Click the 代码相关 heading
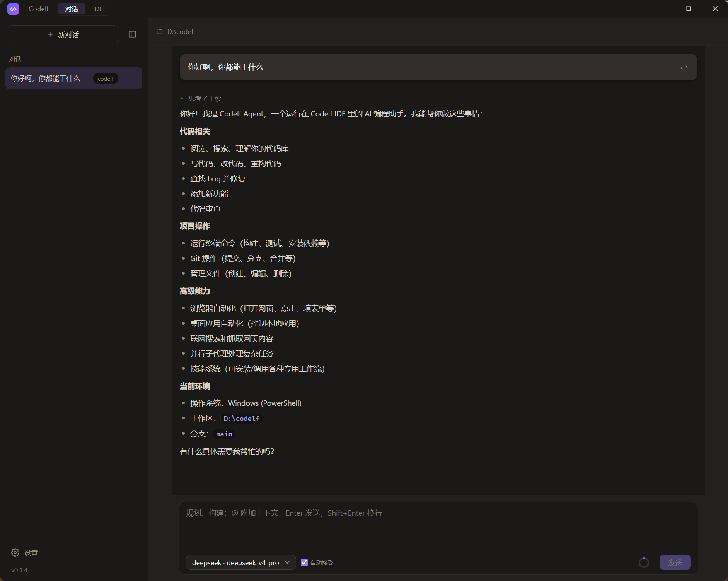Viewport: 728px width, 581px height. pos(195,132)
